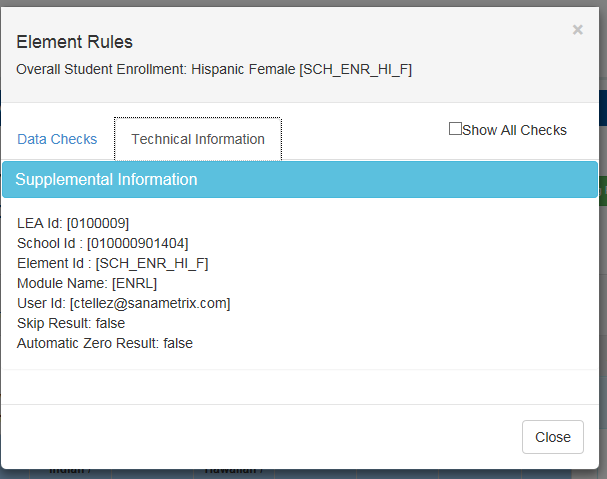607x479 pixels.
Task: Switch to the Data Checks tab
Action: (x=57, y=139)
